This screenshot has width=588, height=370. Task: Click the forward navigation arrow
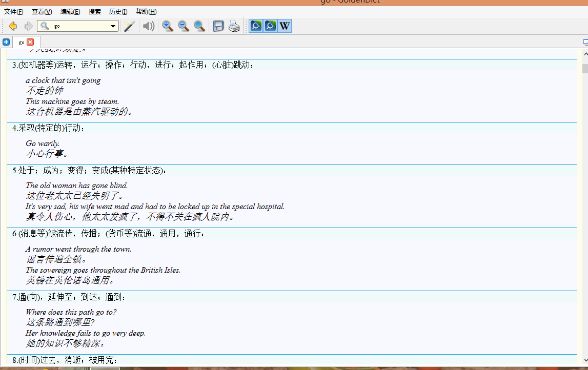(28, 26)
